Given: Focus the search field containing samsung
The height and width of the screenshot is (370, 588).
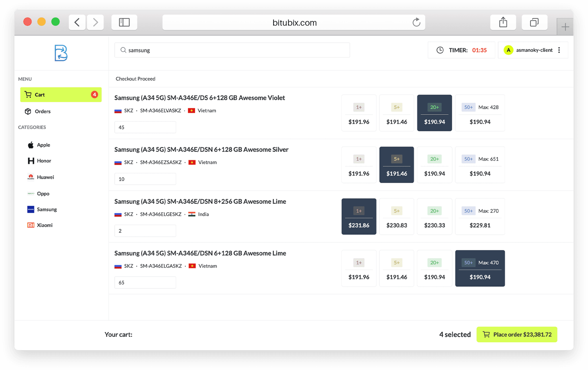Looking at the screenshot, I should [232, 50].
